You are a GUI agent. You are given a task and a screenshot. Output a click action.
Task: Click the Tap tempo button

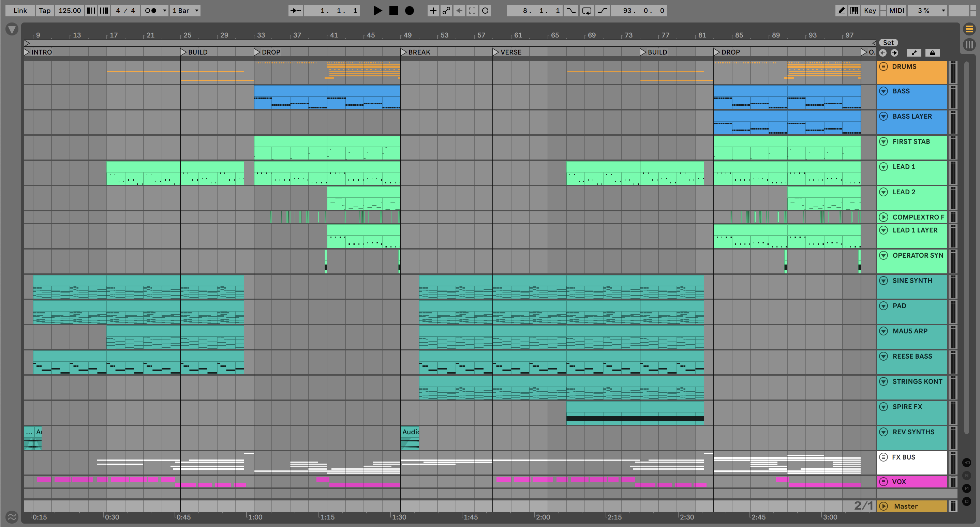(45, 11)
